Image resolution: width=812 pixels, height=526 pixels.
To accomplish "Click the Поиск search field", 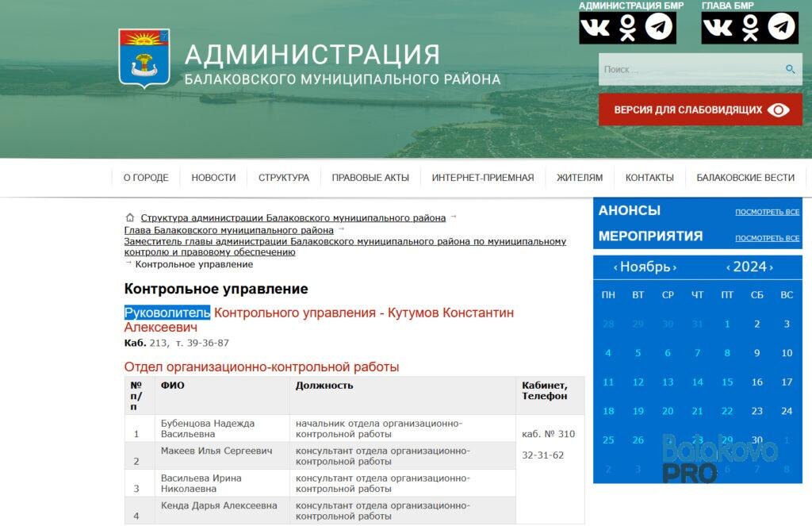I will (700, 69).
